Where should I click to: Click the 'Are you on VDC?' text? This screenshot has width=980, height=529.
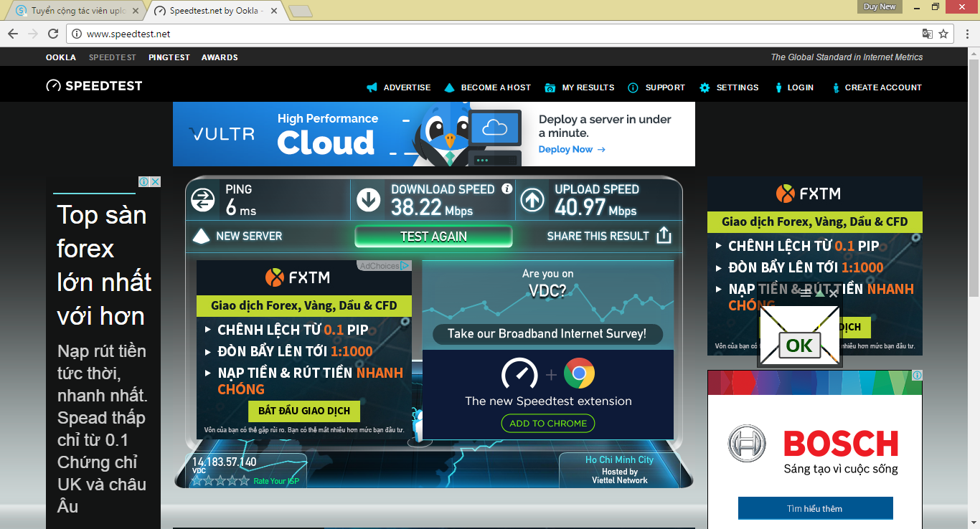pyautogui.click(x=547, y=282)
